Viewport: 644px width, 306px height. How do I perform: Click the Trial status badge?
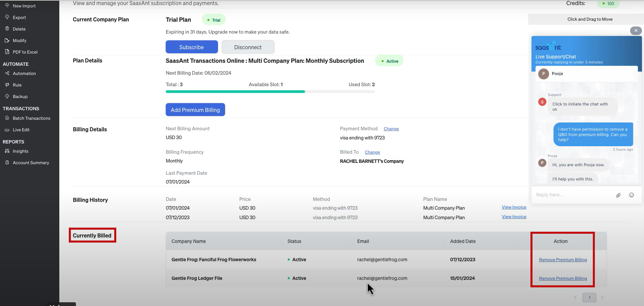click(214, 20)
